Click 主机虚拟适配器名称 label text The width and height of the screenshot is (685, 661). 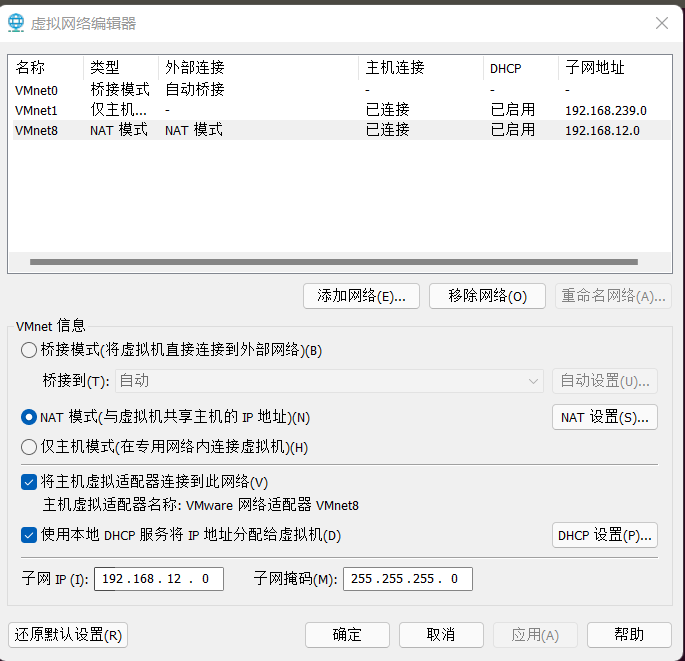tap(112, 505)
